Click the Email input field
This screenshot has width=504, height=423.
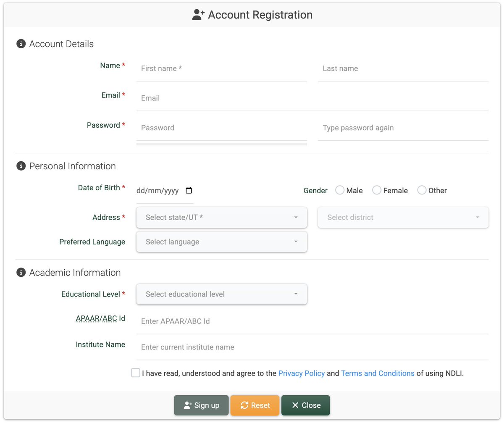pos(312,98)
